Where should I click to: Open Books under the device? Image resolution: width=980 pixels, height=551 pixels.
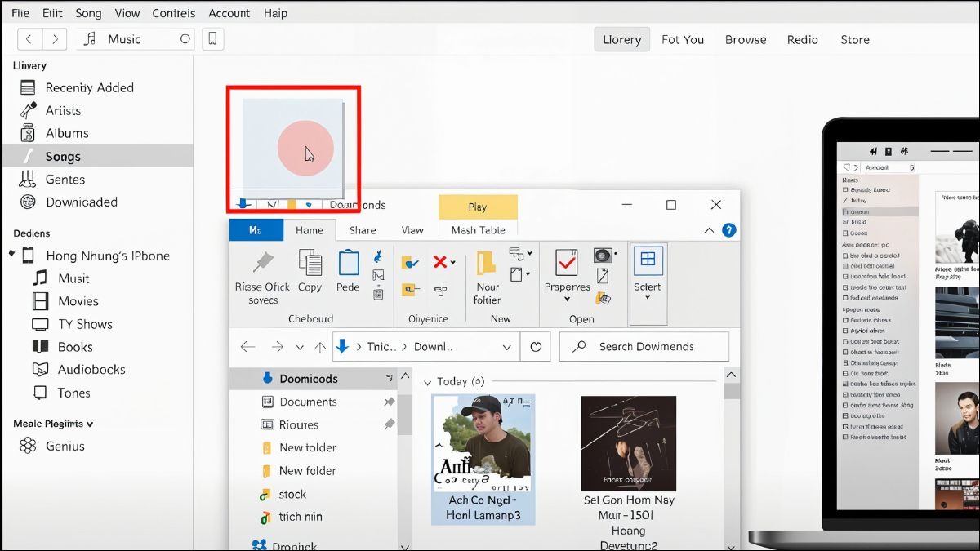pos(75,347)
